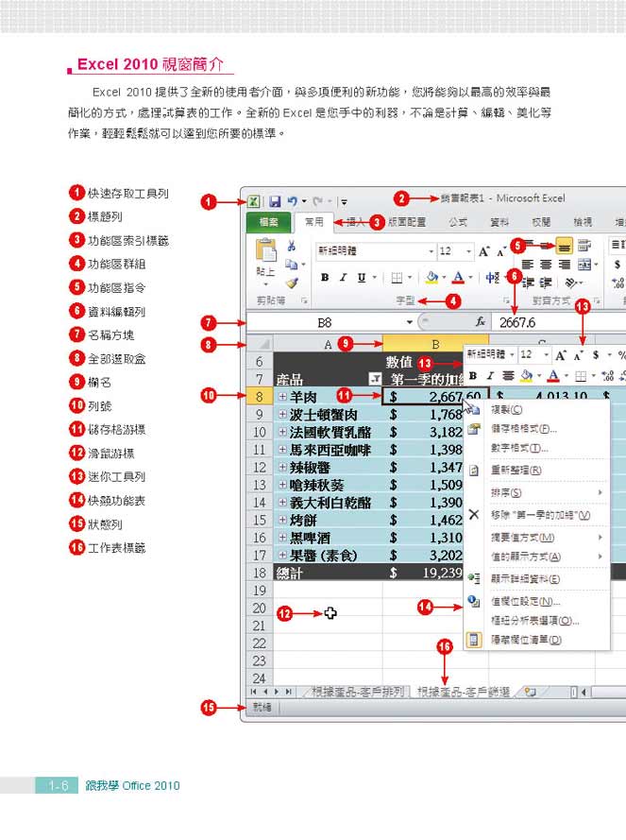Image resolution: width=626 pixels, height=840 pixels.
Task: Click the mini toolbar currency $ icon
Action: tap(596, 354)
